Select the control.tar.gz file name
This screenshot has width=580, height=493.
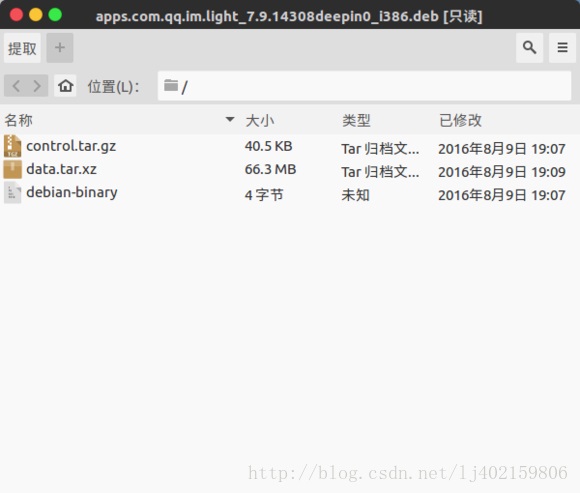(x=71, y=146)
